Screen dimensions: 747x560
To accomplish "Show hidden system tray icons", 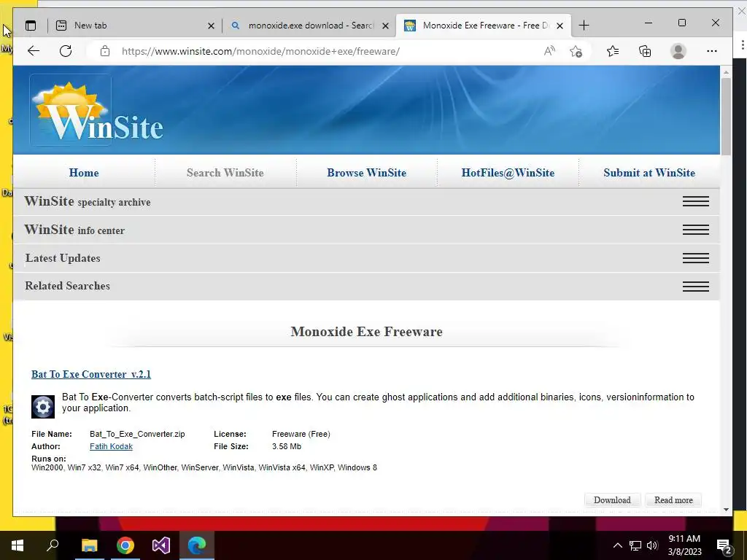I will point(617,545).
